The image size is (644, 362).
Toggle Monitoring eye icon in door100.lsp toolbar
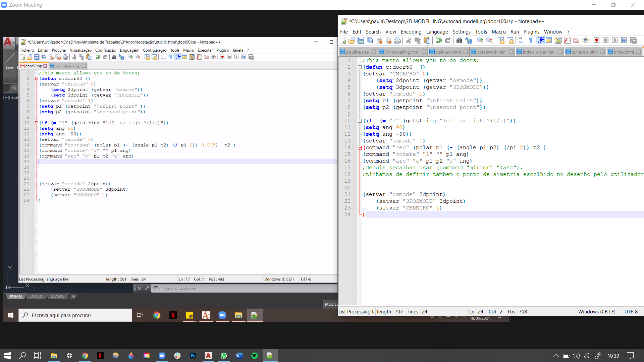[585, 41]
